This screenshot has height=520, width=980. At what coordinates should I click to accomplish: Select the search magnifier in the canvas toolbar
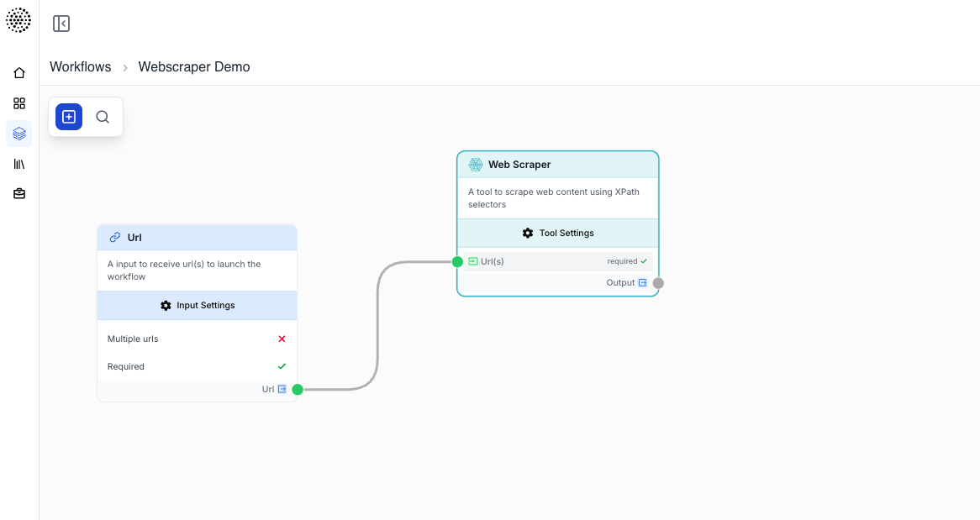coord(103,117)
